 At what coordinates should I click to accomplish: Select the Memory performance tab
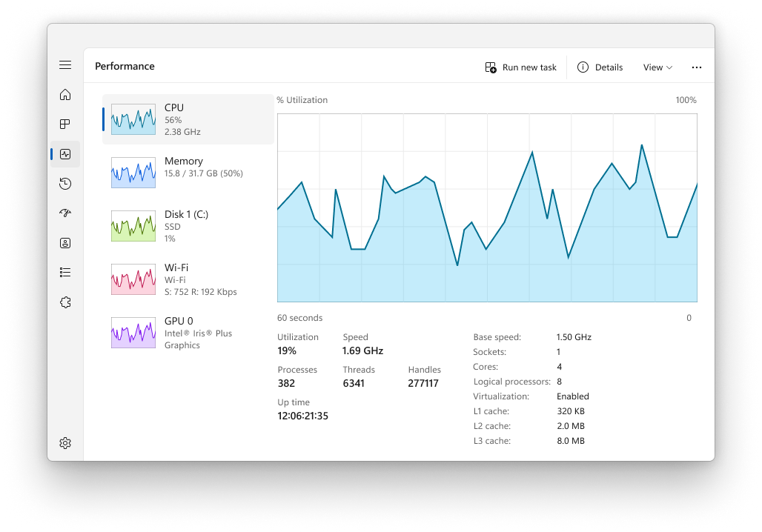(184, 172)
